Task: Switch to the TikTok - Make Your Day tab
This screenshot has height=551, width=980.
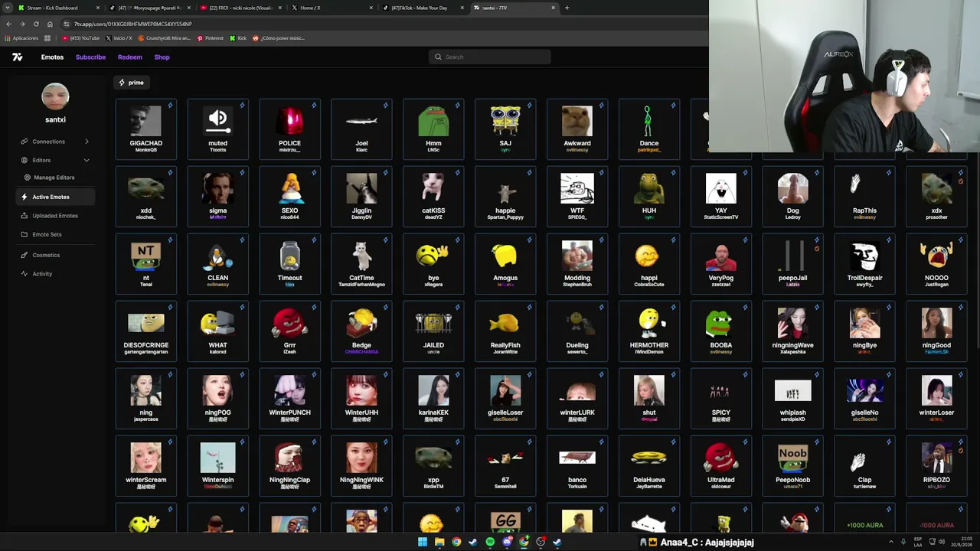Action: point(423,8)
